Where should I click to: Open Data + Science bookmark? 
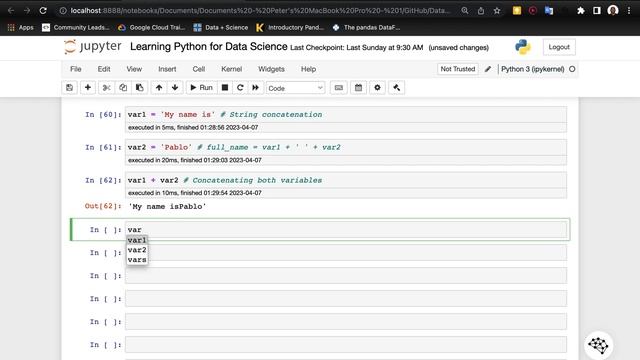pos(221,27)
